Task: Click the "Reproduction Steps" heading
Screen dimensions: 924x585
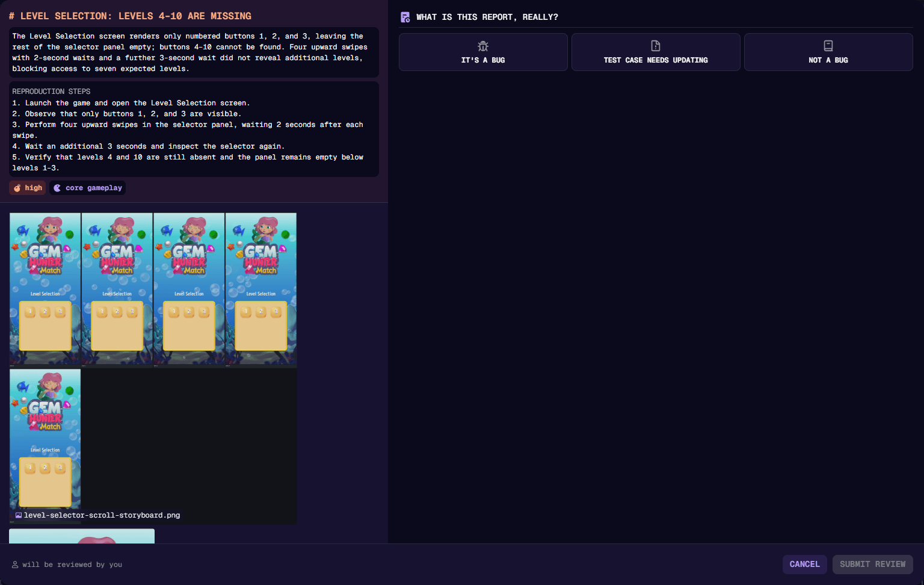Action: pyautogui.click(x=51, y=91)
